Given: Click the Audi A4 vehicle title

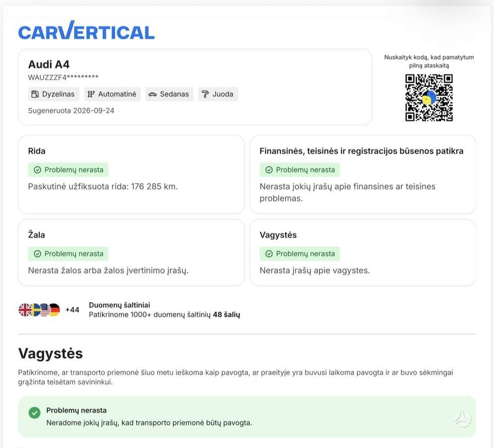Looking at the screenshot, I should (49, 64).
